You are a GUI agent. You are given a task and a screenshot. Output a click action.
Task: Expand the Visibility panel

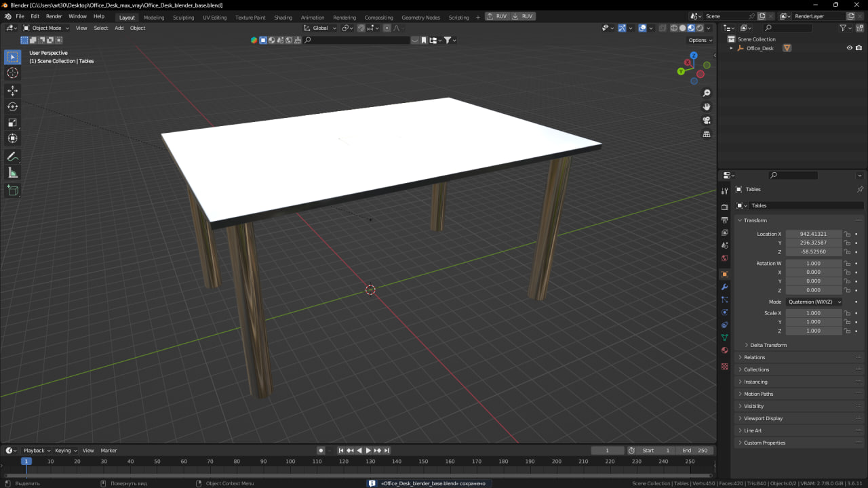753,406
